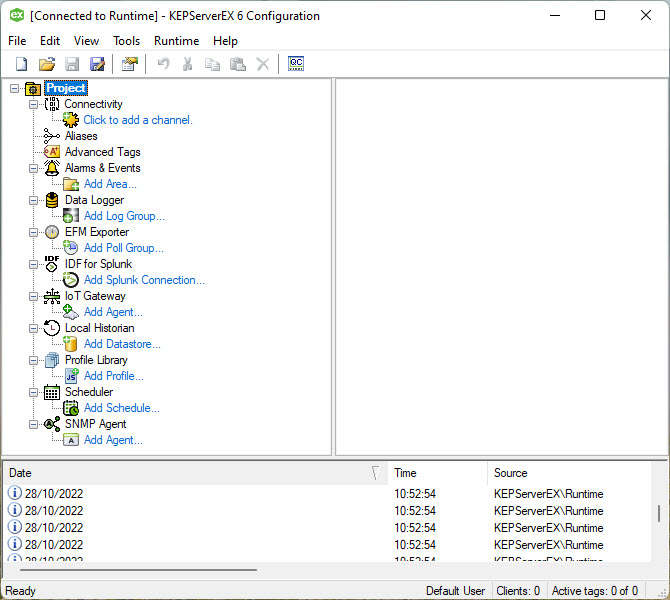This screenshot has width=670, height=600.
Task: Click the Local Historian clock icon
Action: click(x=52, y=328)
